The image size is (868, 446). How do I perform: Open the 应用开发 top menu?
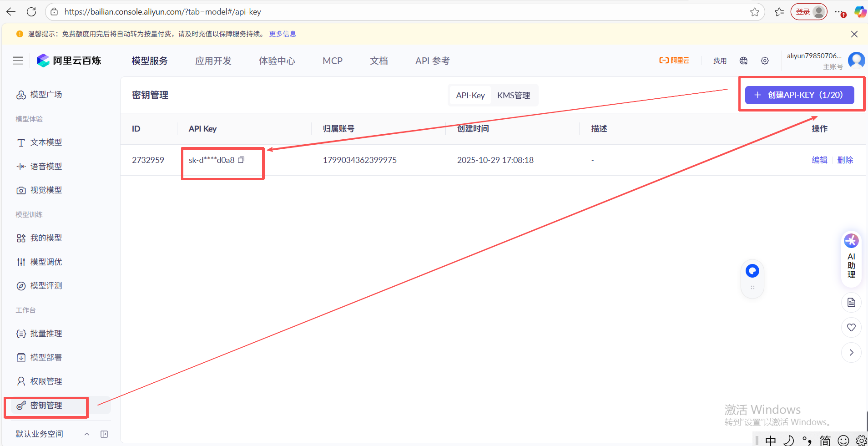213,61
